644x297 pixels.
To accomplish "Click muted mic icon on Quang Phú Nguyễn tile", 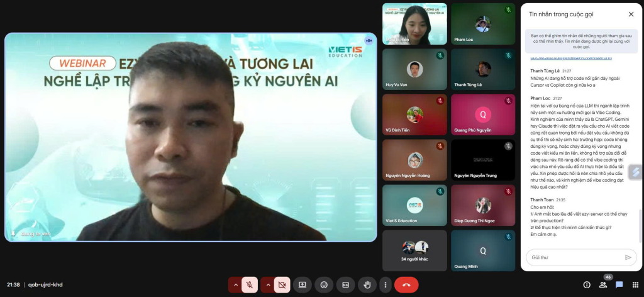I will [x=508, y=101].
